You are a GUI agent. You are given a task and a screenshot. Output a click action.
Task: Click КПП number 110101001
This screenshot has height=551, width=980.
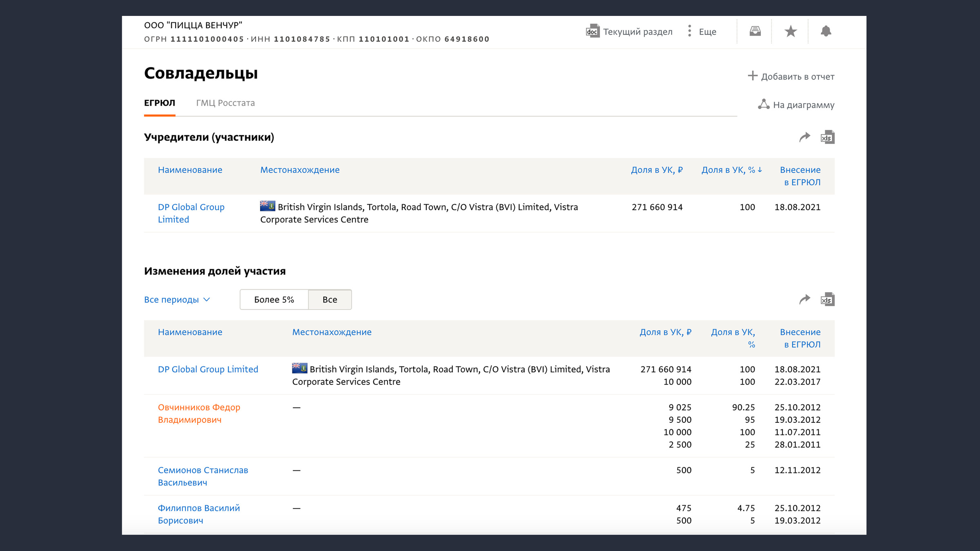pyautogui.click(x=384, y=39)
